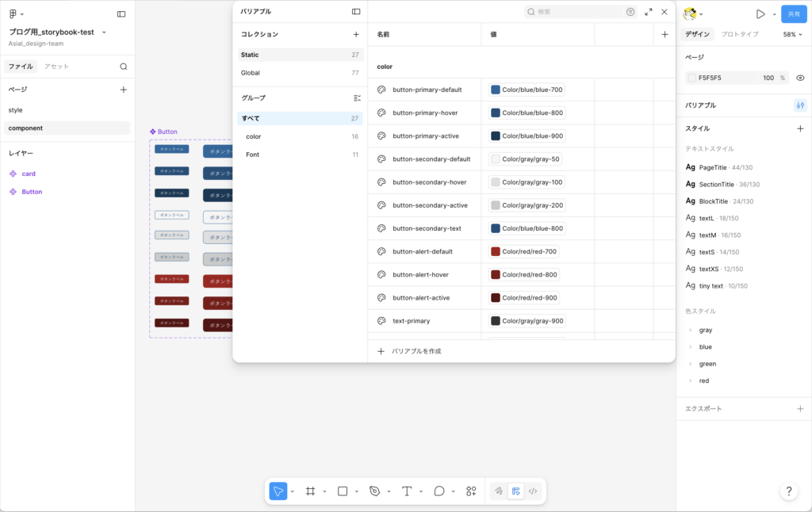Select the Text tool
Viewport: 812px width, 512px height.
pyautogui.click(x=407, y=491)
